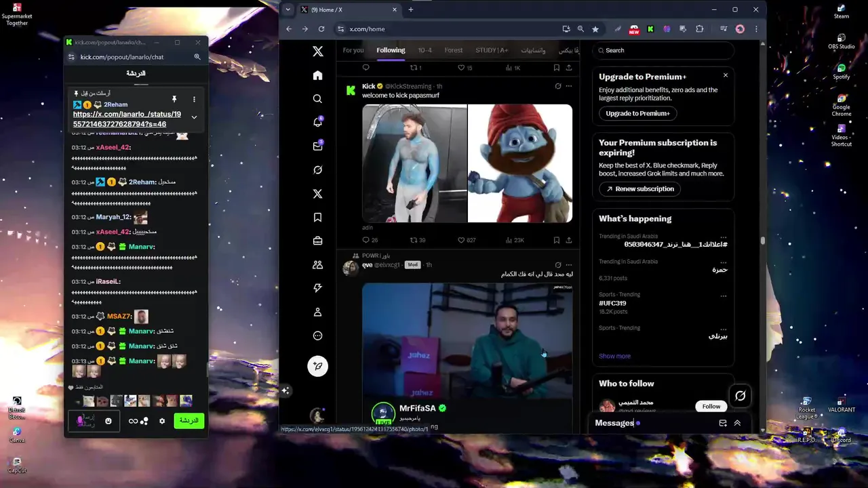
Task: Open the Spotify desktop shortcut
Action: (841, 72)
